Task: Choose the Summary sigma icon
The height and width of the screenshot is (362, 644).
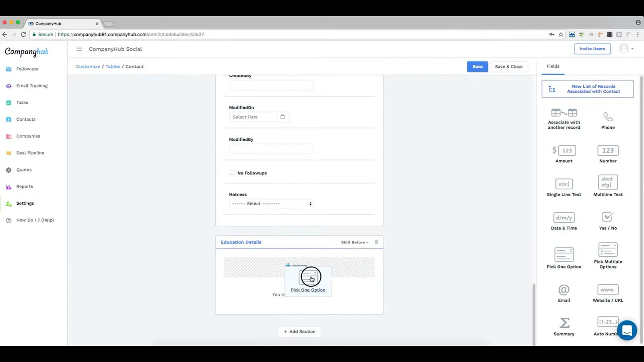Action: click(564, 323)
